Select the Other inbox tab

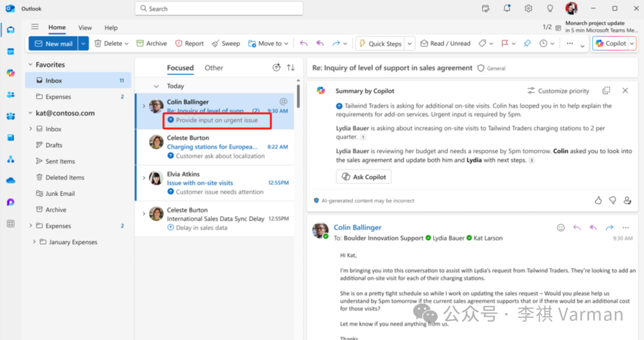(214, 68)
